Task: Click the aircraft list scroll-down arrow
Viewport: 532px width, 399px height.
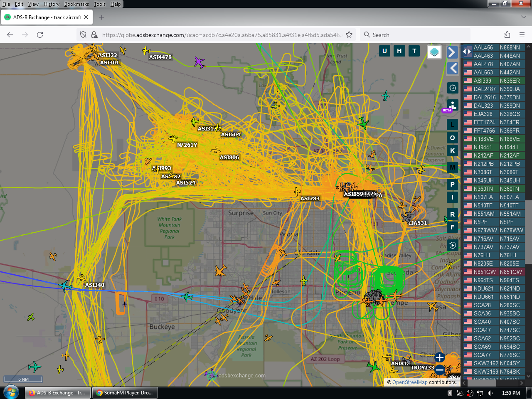Action: click(x=529, y=376)
